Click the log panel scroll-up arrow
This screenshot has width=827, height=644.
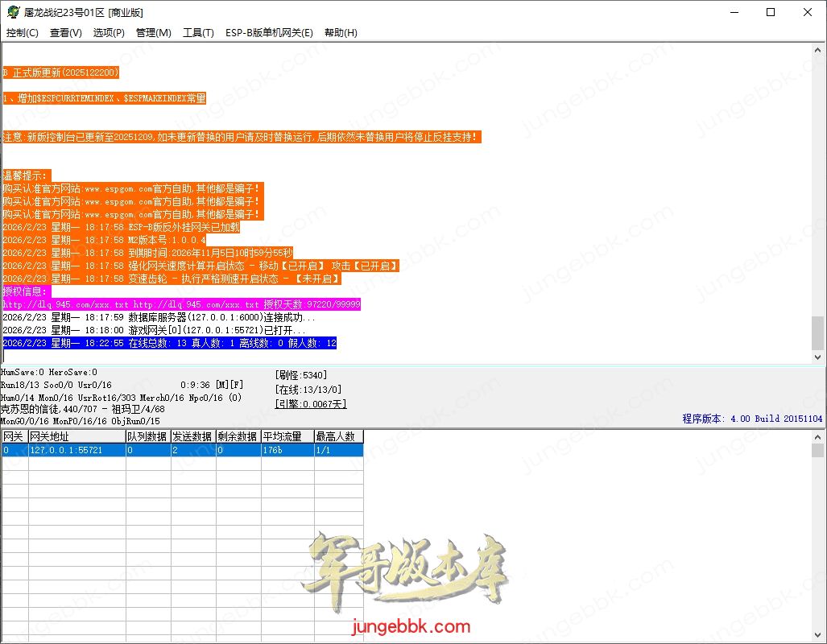click(x=818, y=51)
